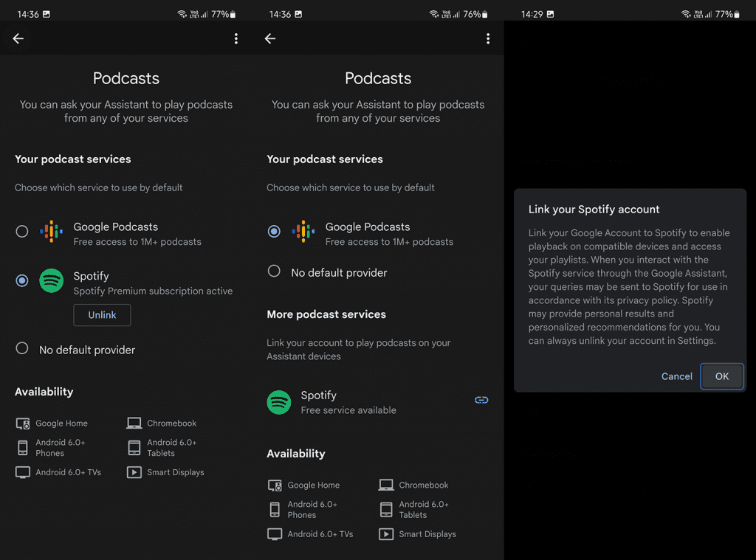Select Spotify radio button in left screen
Image resolution: width=756 pixels, height=560 pixels.
tap(21, 280)
